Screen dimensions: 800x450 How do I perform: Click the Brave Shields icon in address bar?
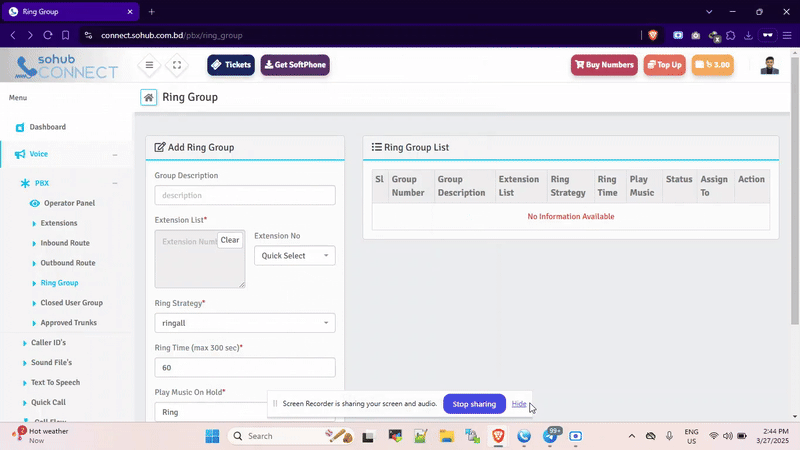[653, 35]
